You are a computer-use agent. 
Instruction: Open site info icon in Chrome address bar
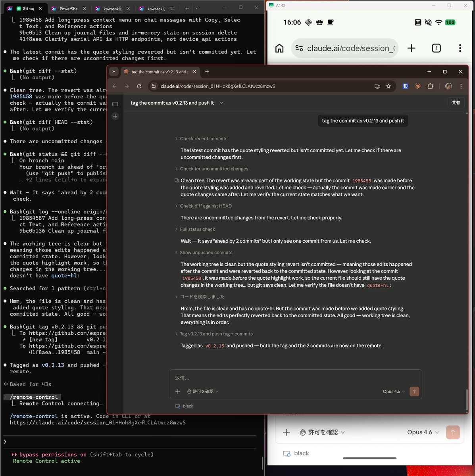pyautogui.click(x=154, y=86)
